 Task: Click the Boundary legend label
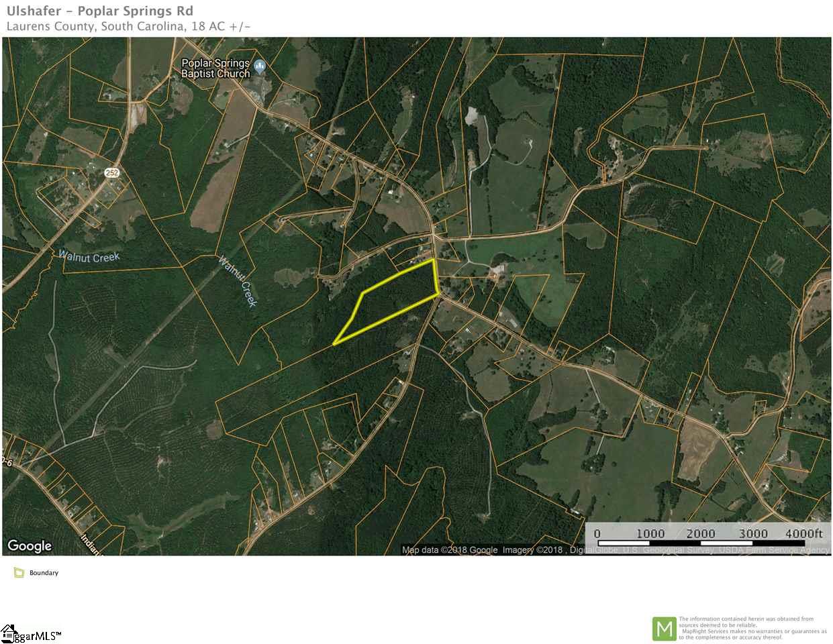[44, 573]
